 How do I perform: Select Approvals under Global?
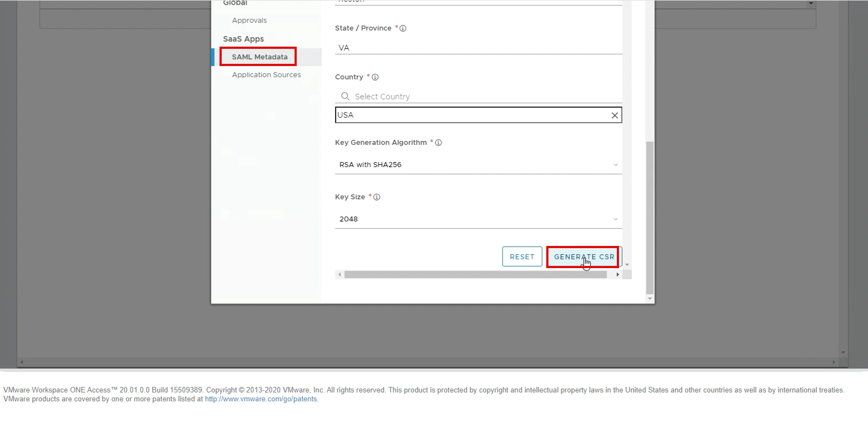tap(249, 21)
